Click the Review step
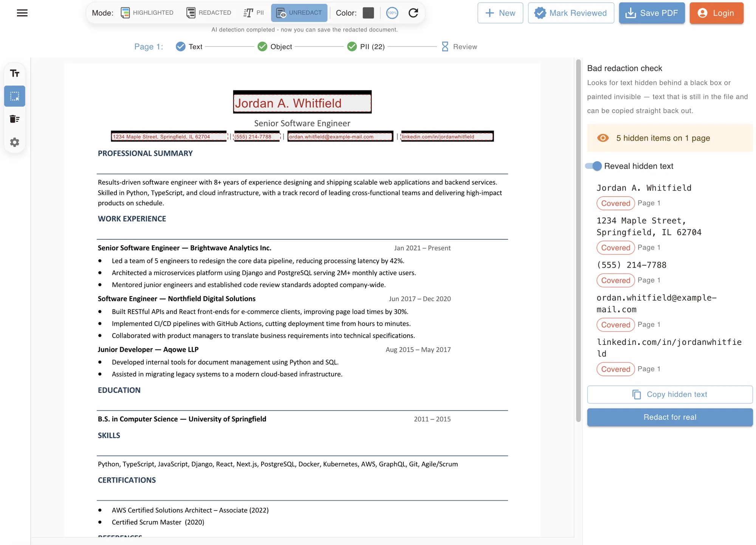This screenshot has height=545, width=756. (x=459, y=47)
